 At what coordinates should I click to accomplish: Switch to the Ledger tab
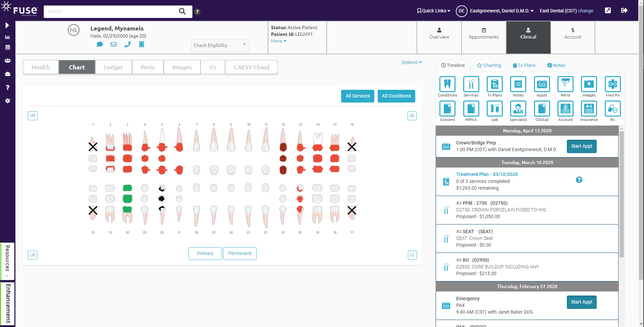coord(113,67)
